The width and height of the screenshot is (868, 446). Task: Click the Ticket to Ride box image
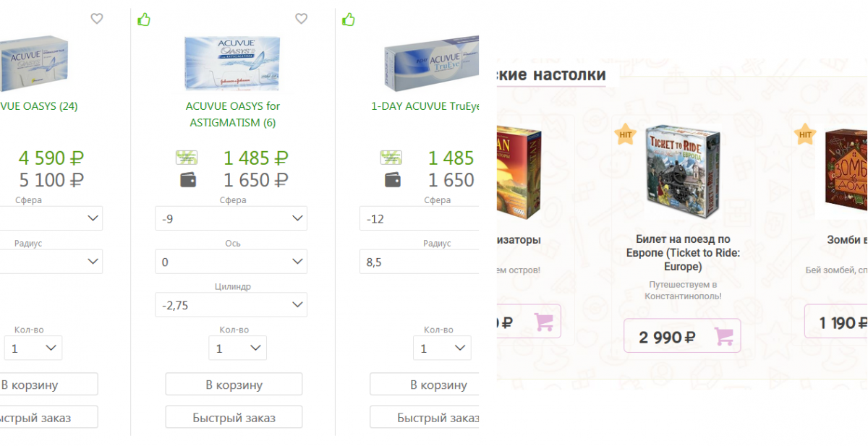(683, 172)
